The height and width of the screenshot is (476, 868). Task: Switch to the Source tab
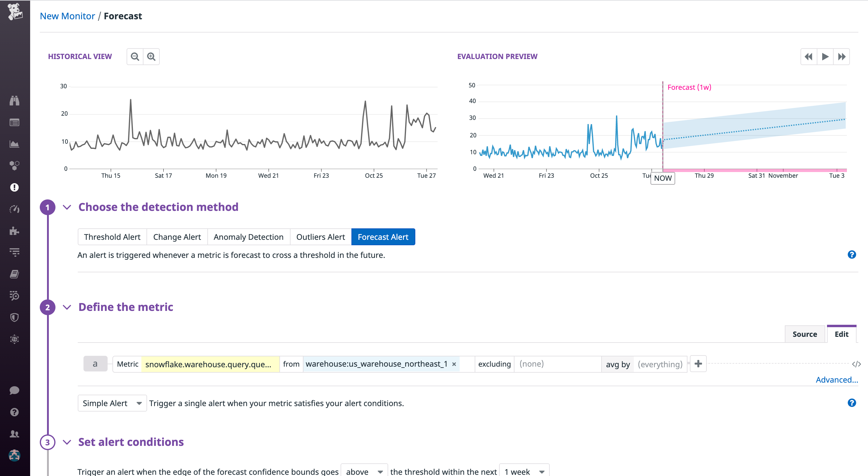click(805, 334)
